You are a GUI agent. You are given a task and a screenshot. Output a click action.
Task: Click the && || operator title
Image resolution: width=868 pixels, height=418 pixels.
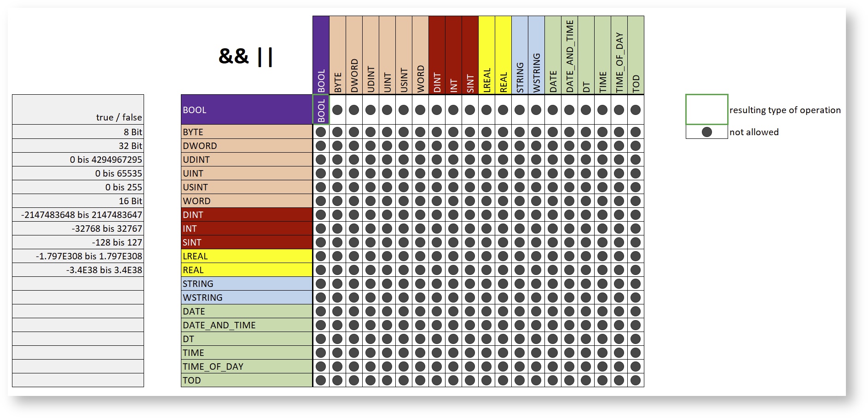coord(246,57)
